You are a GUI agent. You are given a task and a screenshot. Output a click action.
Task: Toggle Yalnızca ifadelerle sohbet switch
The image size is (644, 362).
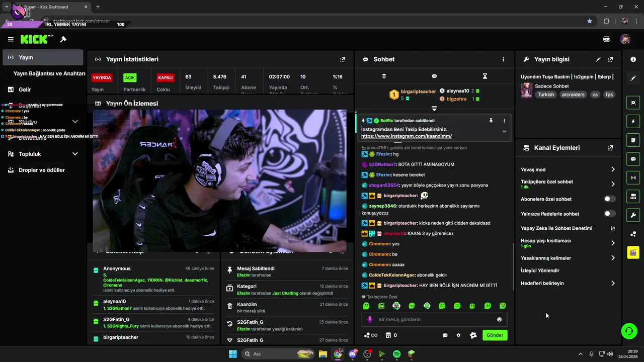pos(609,214)
